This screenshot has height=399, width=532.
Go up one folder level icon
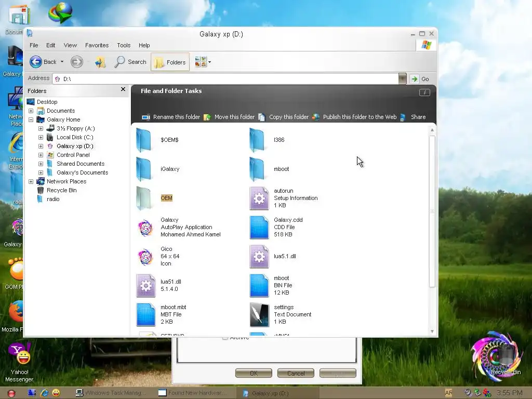tap(100, 62)
